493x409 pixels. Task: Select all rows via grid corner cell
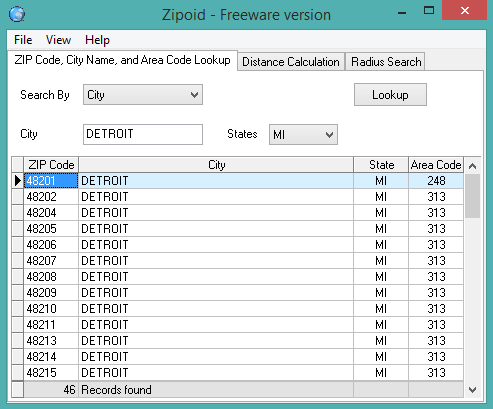tap(18, 165)
